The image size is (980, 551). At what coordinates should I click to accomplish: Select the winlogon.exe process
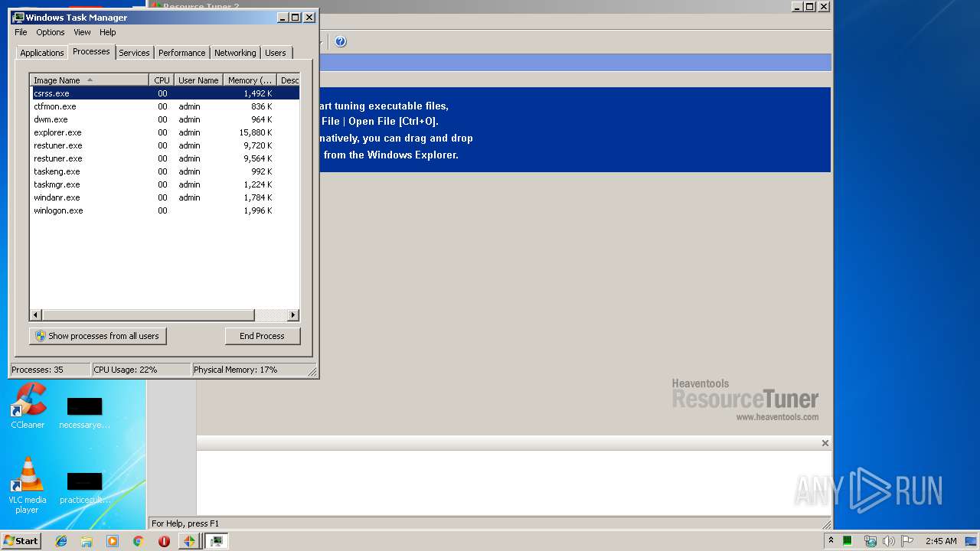(165, 210)
